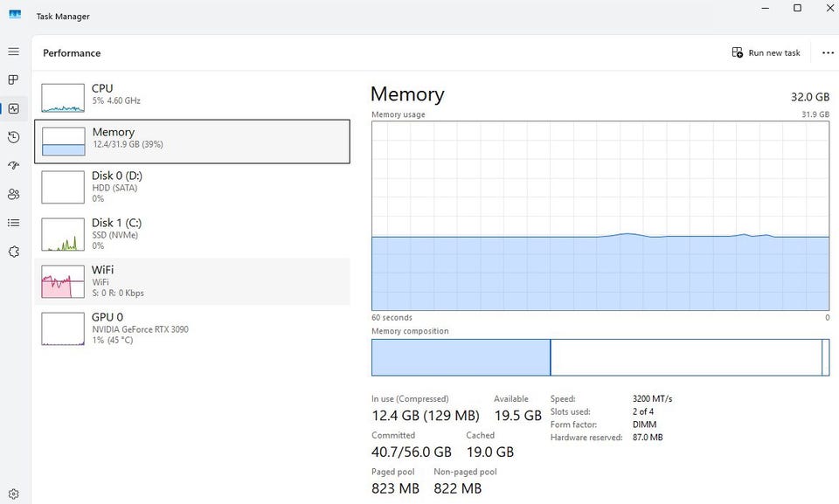Click the HDD (SATA) label
Viewport: 839px width, 504px height.
coord(114,188)
